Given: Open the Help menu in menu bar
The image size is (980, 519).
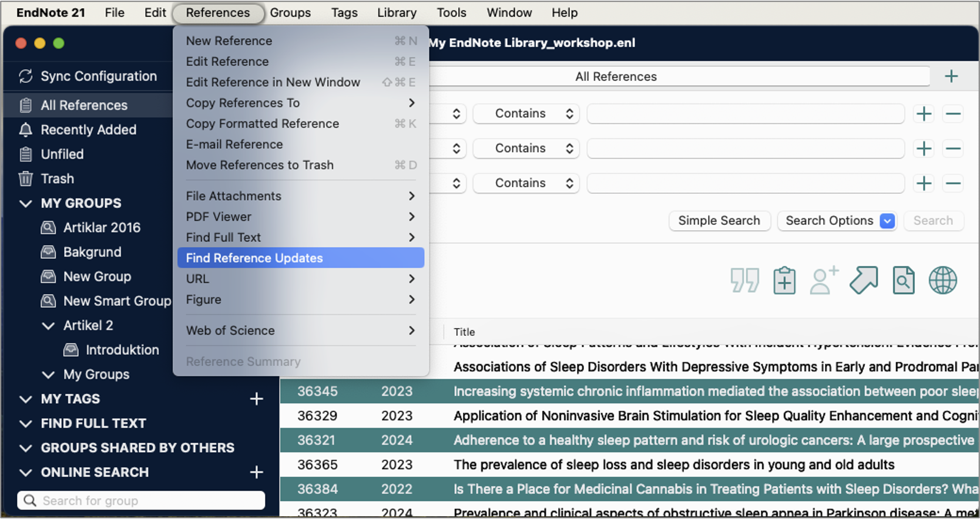Looking at the screenshot, I should 564,12.
